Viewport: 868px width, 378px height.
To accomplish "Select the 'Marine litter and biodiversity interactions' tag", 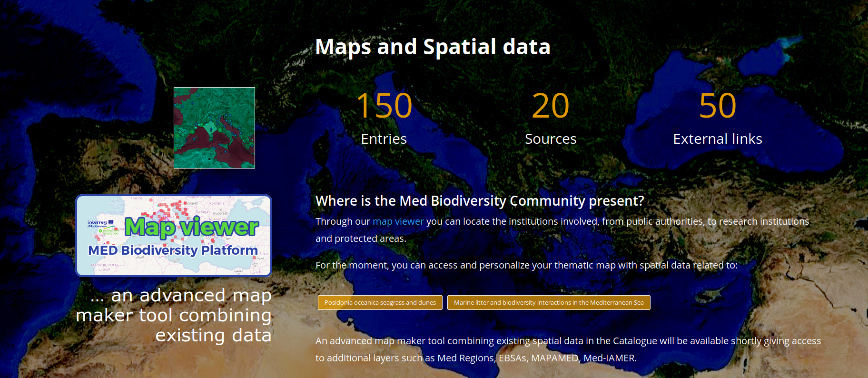I will tap(548, 302).
